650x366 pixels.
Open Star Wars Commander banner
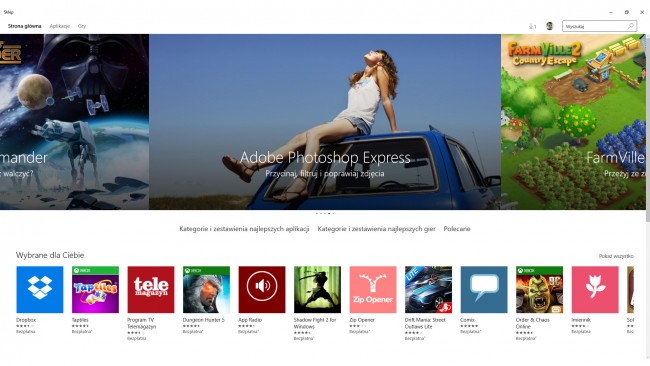[x=74, y=122]
